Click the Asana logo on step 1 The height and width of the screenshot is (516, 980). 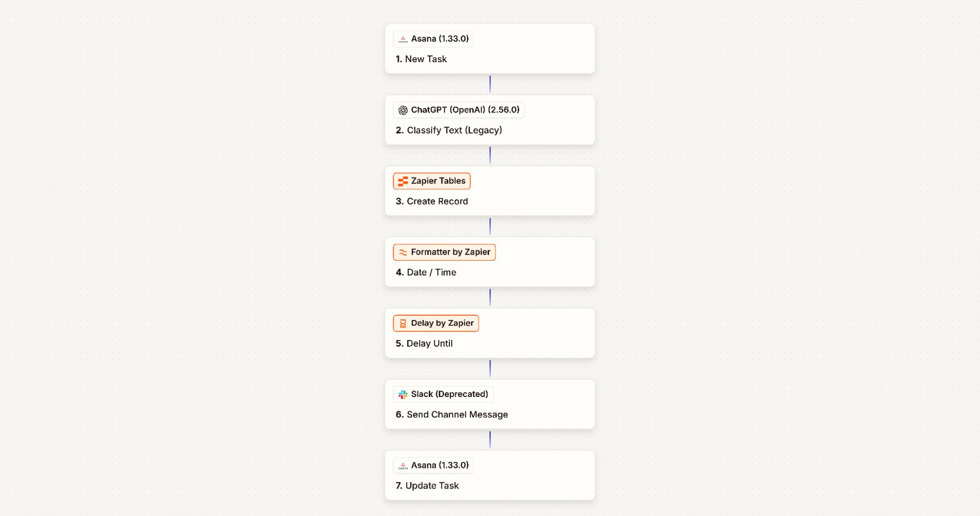pos(403,39)
